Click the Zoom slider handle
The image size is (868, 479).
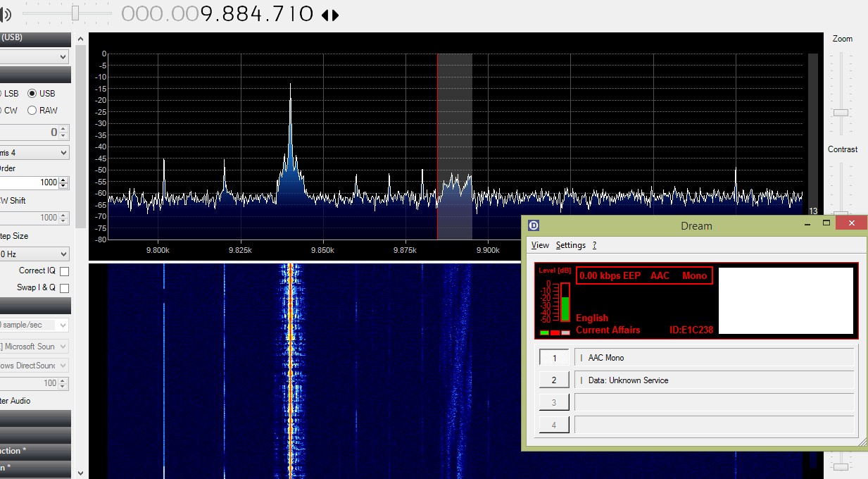[x=841, y=113]
